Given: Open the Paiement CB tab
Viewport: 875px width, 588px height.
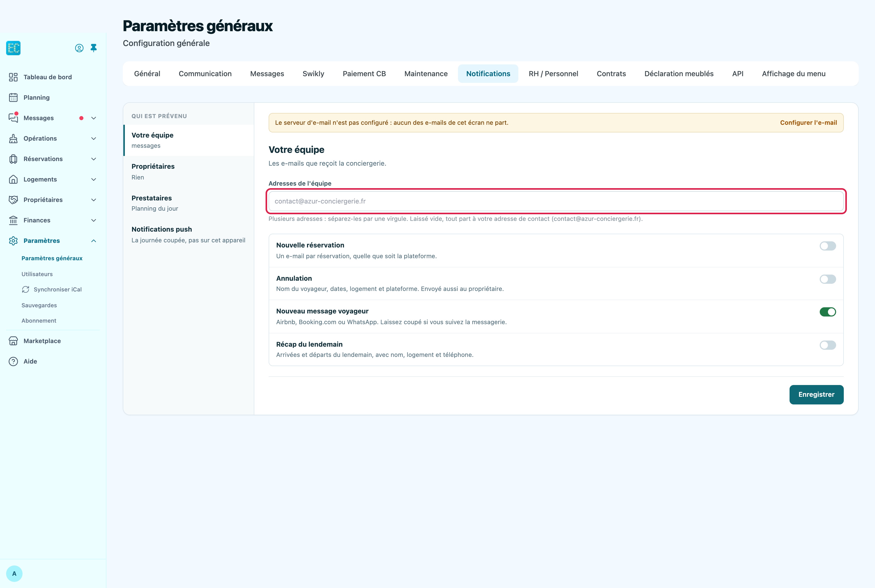Looking at the screenshot, I should [x=364, y=74].
